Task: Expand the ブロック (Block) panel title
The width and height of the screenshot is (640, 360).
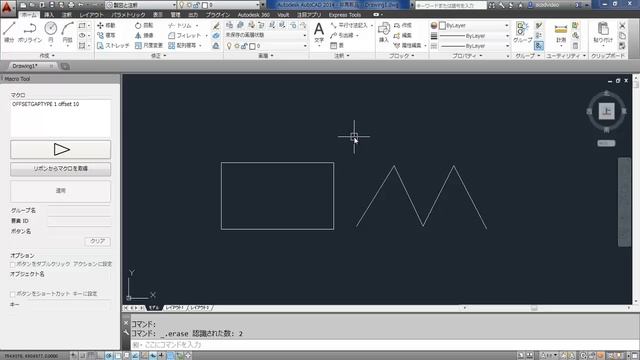Action: (x=402, y=56)
